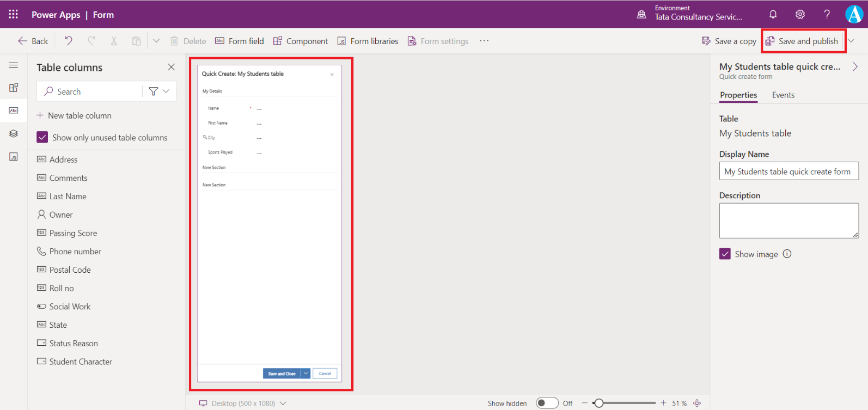Click the help question mark icon
The height and width of the screenshot is (410, 868).
point(827,15)
